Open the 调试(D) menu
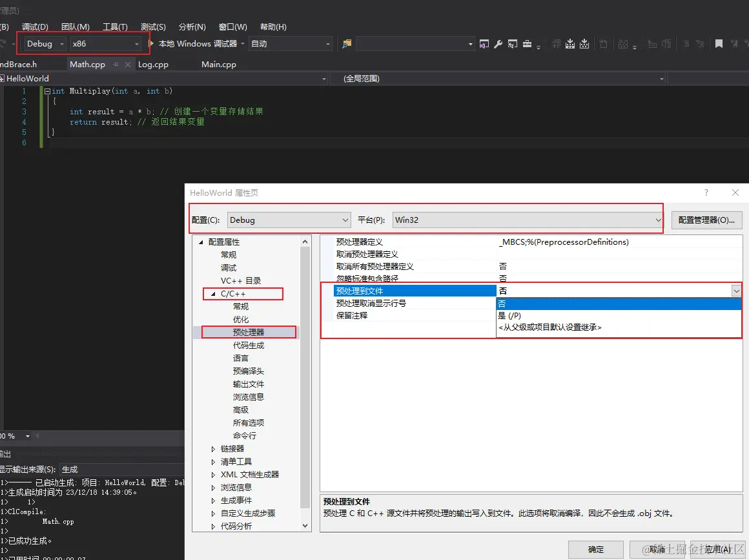This screenshot has height=560, width=749. coord(35,26)
